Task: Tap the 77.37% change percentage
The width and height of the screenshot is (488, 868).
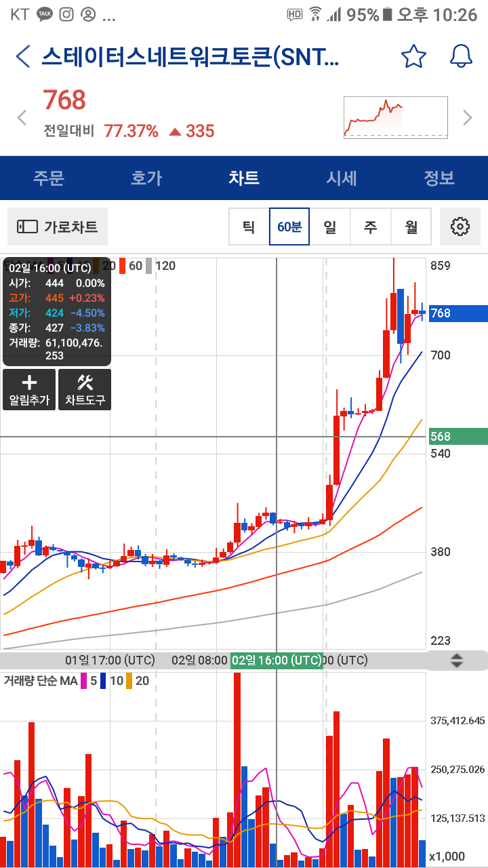Action: (131, 131)
